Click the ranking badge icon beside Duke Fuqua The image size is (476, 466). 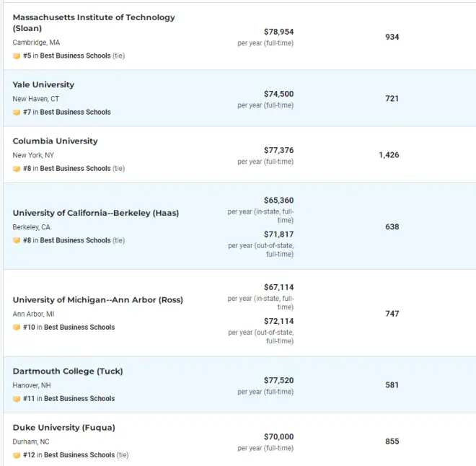pyautogui.click(x=17, y=455)
